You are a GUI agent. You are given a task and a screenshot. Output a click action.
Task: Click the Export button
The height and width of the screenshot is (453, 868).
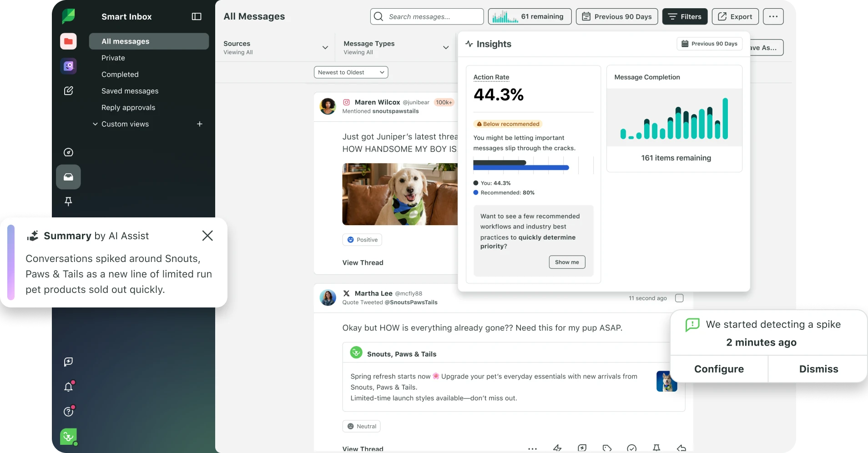(x=735, y=16)
